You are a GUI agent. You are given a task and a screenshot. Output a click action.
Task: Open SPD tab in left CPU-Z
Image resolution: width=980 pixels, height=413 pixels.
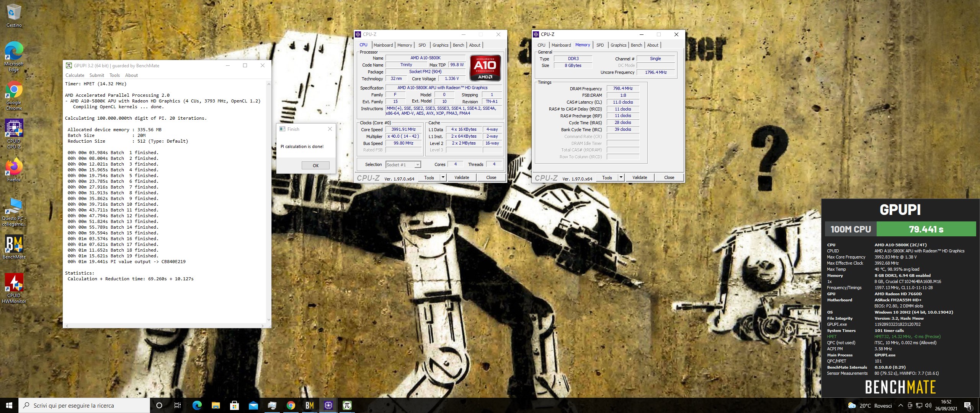click(x=422, y=45)
